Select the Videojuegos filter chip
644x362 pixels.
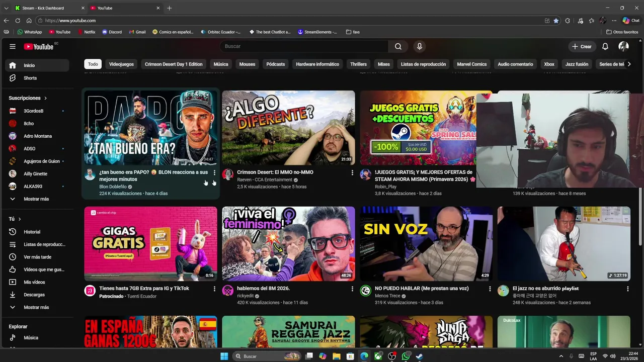tap(121, 64)
